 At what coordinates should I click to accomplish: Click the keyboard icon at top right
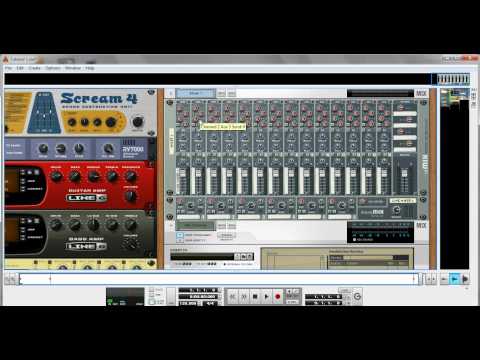tap(453, 79)
